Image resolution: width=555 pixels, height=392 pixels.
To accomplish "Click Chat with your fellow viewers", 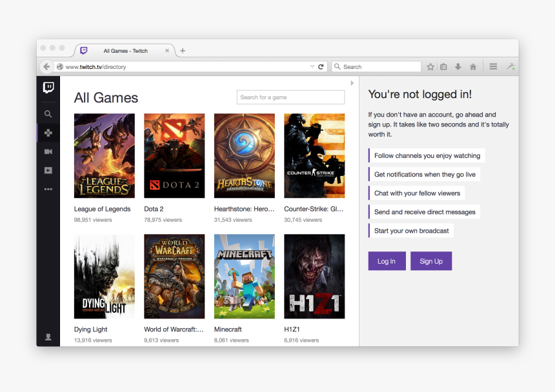I will coord(417,193).
